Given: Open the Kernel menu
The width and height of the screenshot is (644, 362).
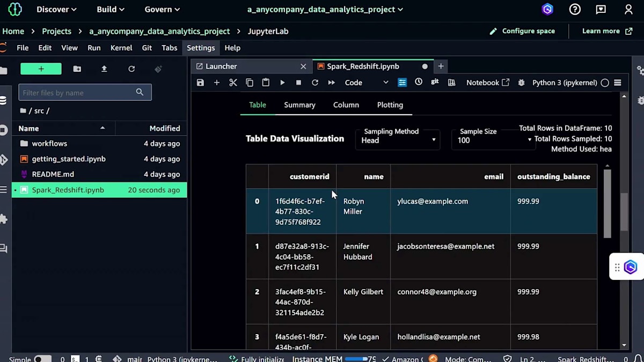Looking at the screenshot, I should click(121, 48).
